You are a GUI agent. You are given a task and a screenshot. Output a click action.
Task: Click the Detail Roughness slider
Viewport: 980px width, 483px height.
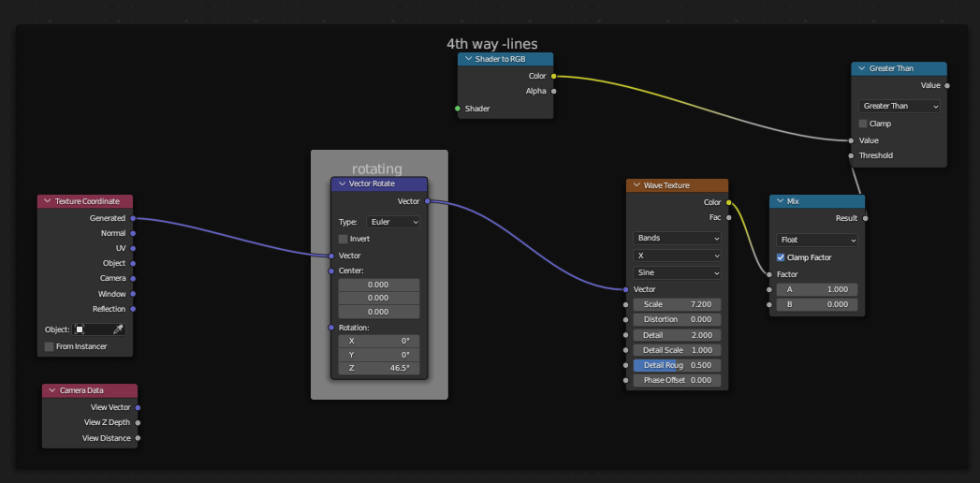[x=677, y=365]
